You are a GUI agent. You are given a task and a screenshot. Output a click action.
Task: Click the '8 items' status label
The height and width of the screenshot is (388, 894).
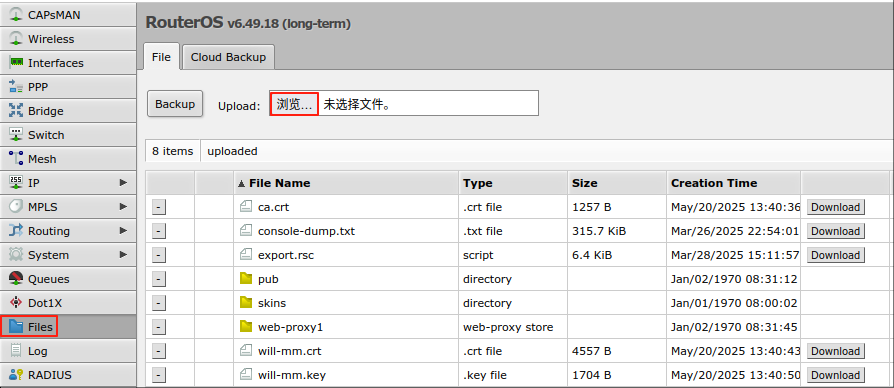pyautogui.click(x=173, y=151)
